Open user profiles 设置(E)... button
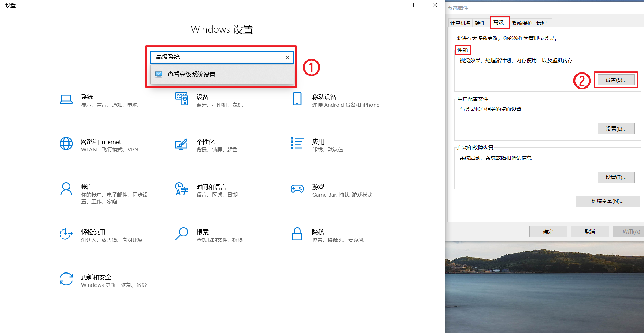Image resolution: width=644 pixels, height=333 pixels. (x=616, y=129)
